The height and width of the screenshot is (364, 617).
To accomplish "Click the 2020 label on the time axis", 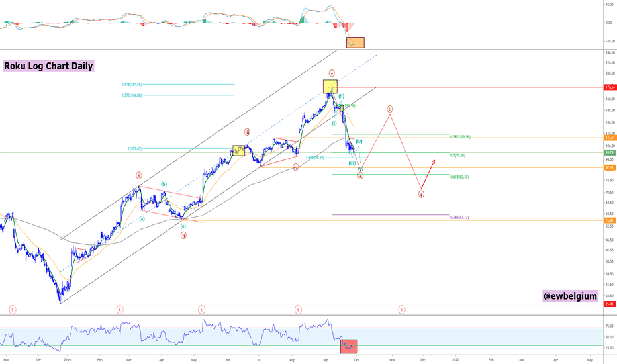I will 455,359.
